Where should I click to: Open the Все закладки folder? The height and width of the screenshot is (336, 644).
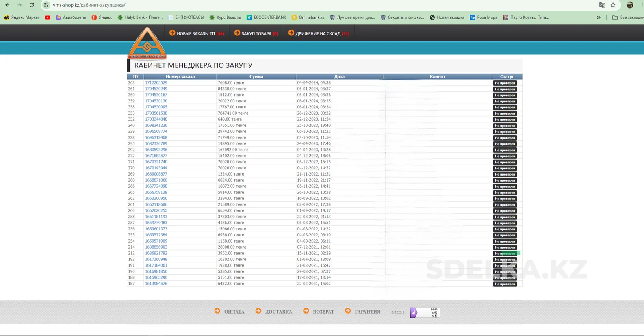pos(628,17)
